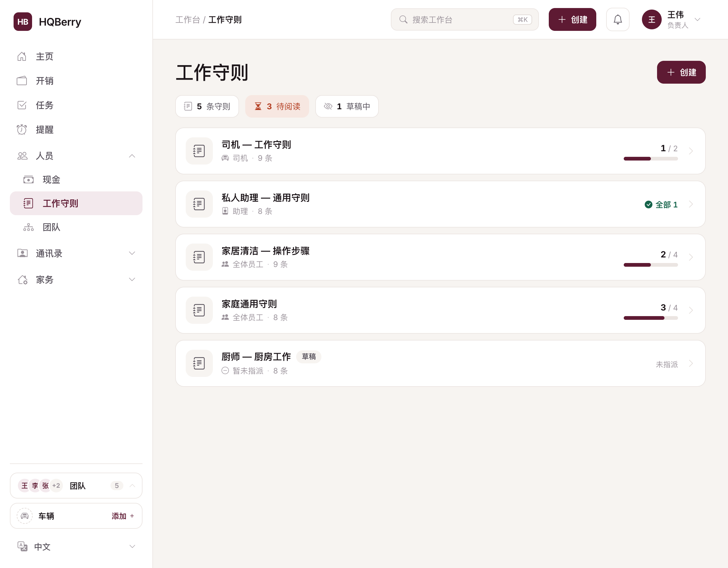Viewport: 728px width, 568px height.
Task: Open the 家居清洁 — 操作步骤 row
Action: [440, 257]
